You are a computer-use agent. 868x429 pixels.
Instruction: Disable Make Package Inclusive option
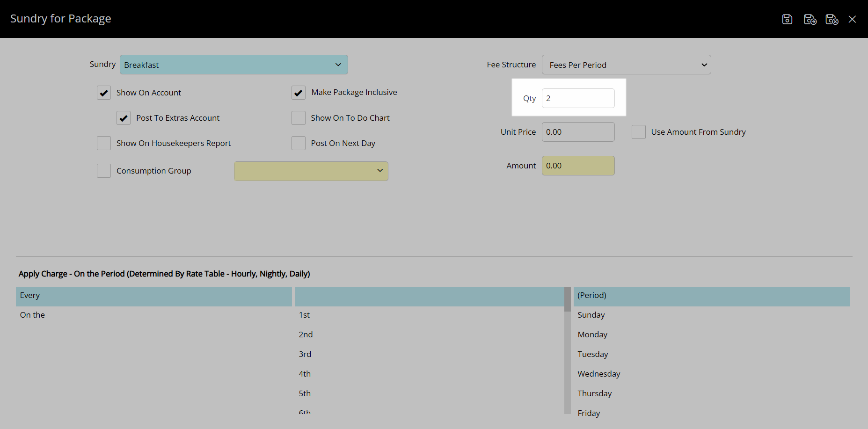[x=299, y=93]
